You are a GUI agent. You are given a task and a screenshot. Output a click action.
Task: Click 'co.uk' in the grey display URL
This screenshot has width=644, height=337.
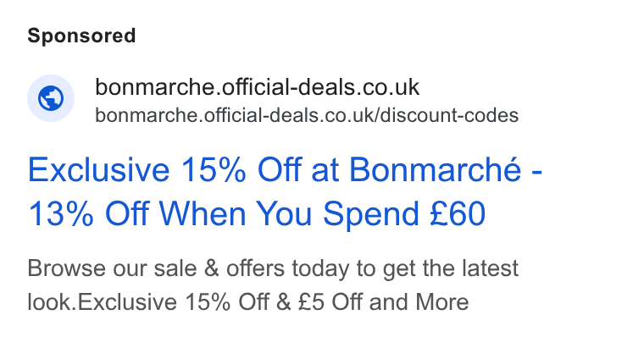(x=347, y=115)
